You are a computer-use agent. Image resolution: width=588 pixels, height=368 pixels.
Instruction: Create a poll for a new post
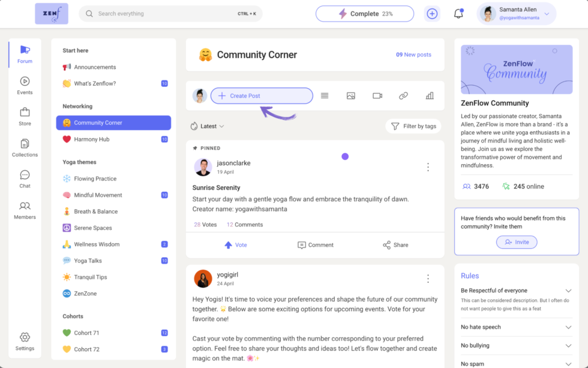coord(430,95)
